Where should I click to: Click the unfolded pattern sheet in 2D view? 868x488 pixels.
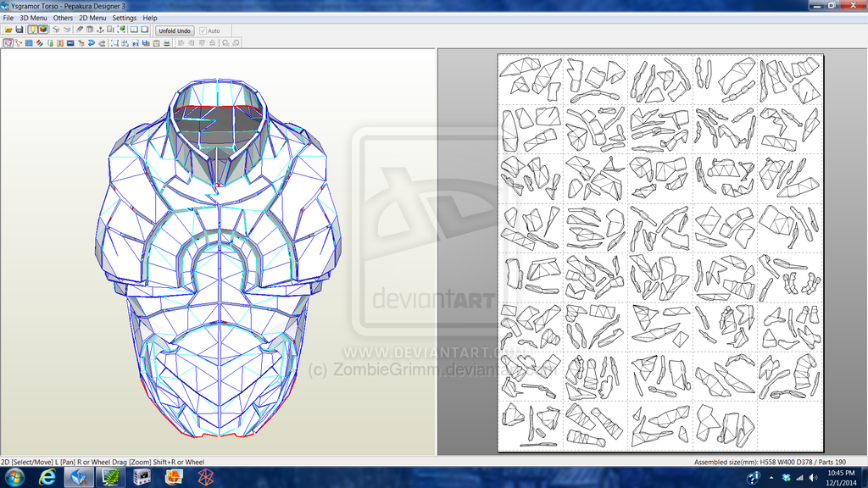(660, 252)
